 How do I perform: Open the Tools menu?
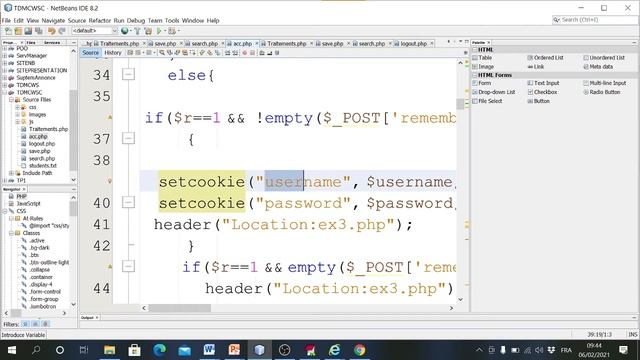[172, 20]
